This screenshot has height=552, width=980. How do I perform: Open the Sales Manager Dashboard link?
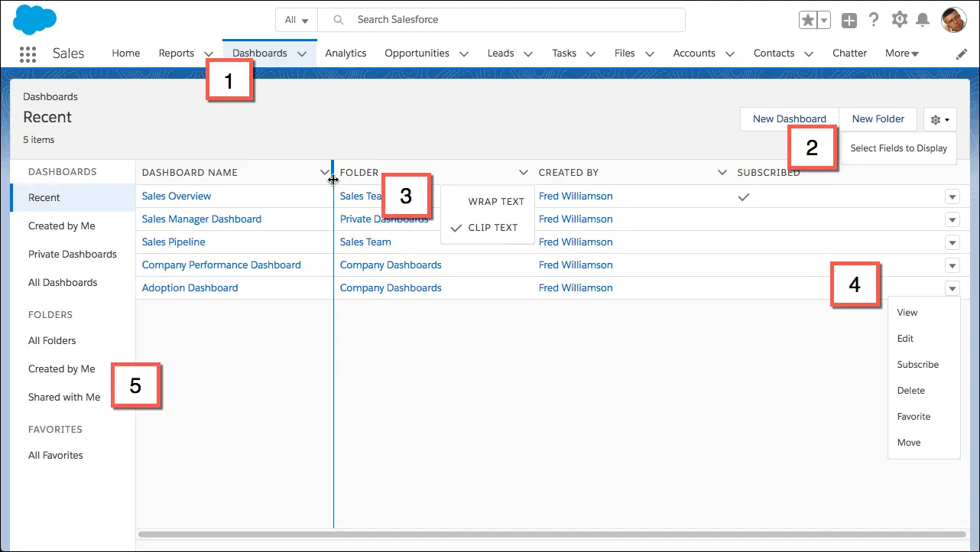coord(202,219)
